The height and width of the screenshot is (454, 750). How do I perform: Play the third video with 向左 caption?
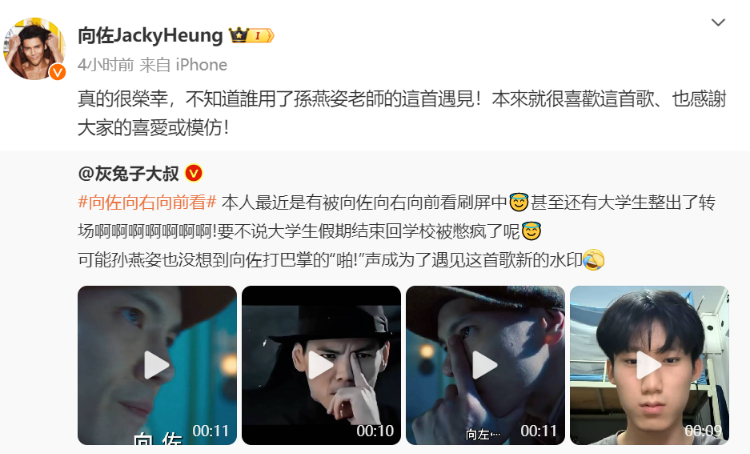click(485, 365)
